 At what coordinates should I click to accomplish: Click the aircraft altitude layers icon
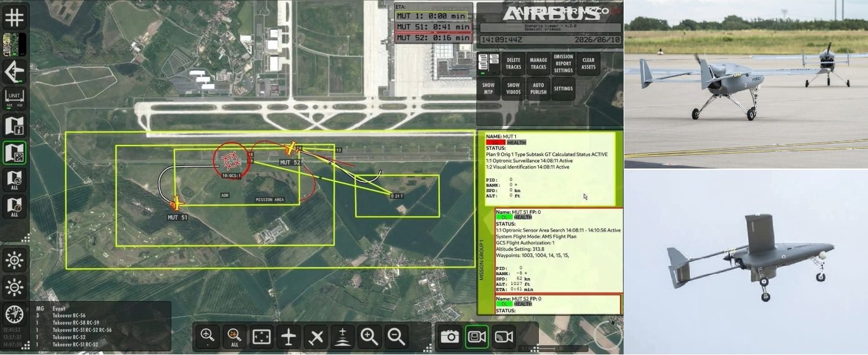click(343, 337)
